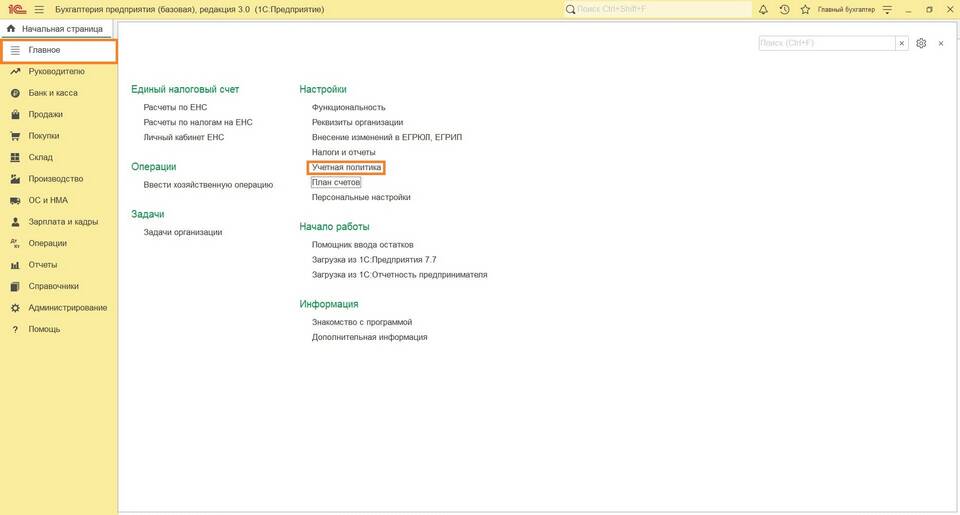Open the menu settings gear icon
The width and height of the screenshot is (960, 515).
pos(921,43)
